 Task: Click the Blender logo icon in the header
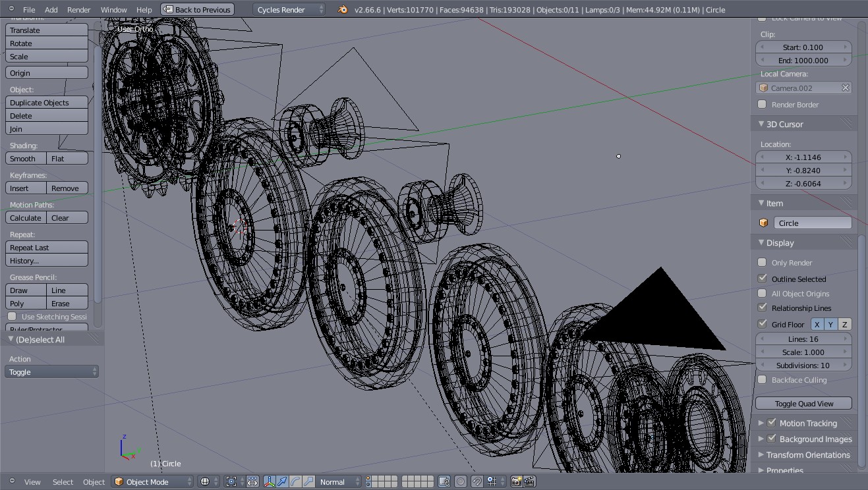pyautogui.click(x=343, y=9)
